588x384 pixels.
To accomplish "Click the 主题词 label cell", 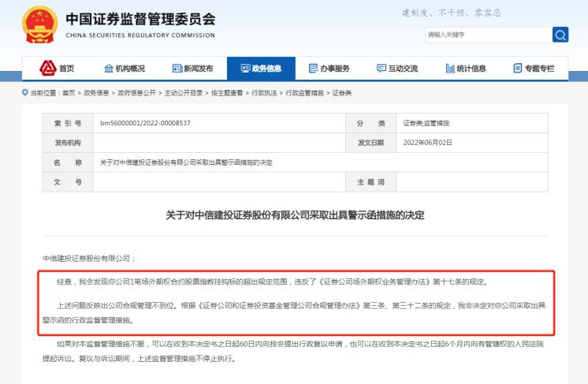I will [x=370, y=182].
